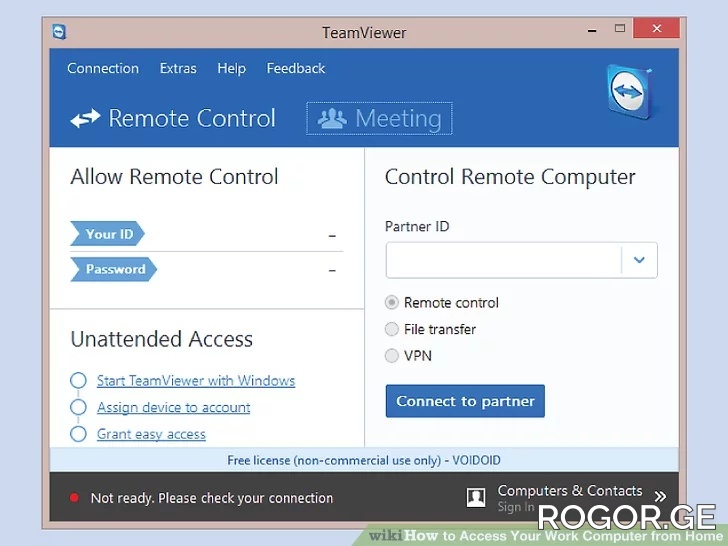This screenshot has width=728, height=546.
Task: Open Start TeamViewer with Windows link
Action: 196,381
